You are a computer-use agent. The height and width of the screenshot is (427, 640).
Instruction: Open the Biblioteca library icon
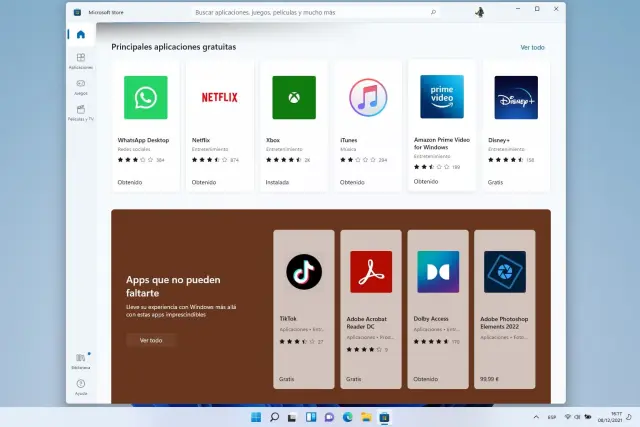tap(81, 359)
